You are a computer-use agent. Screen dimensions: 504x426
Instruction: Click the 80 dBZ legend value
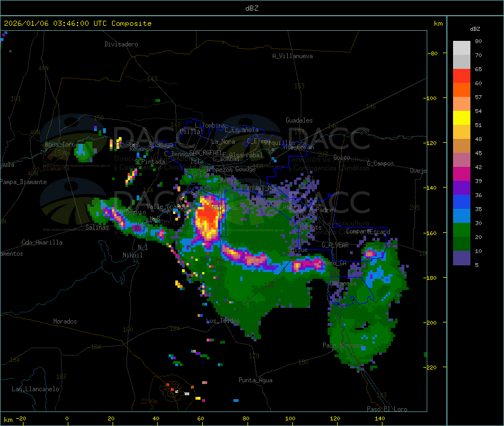pos(478,41)
